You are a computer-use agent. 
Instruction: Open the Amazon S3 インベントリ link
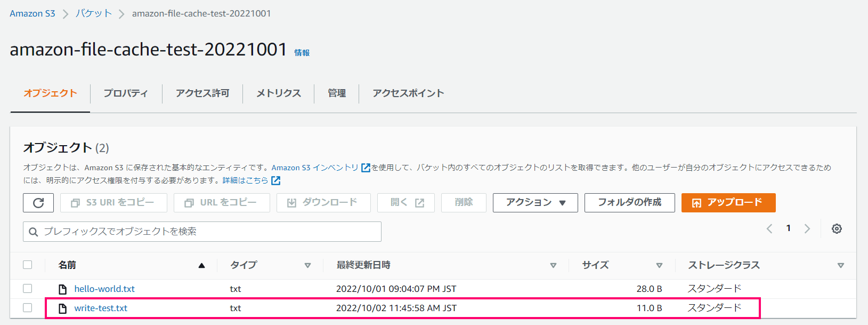point(315,168)
